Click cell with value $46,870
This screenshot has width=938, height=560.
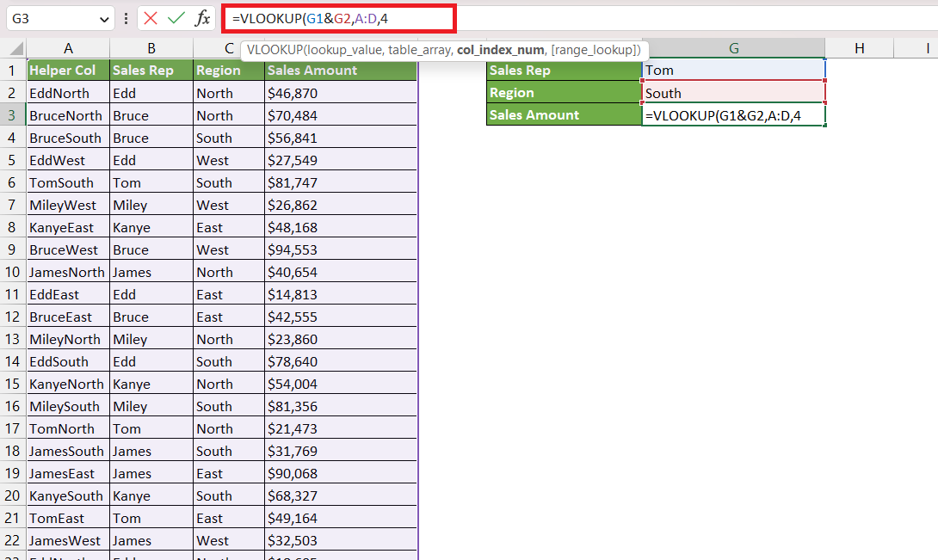pos(341,93)
